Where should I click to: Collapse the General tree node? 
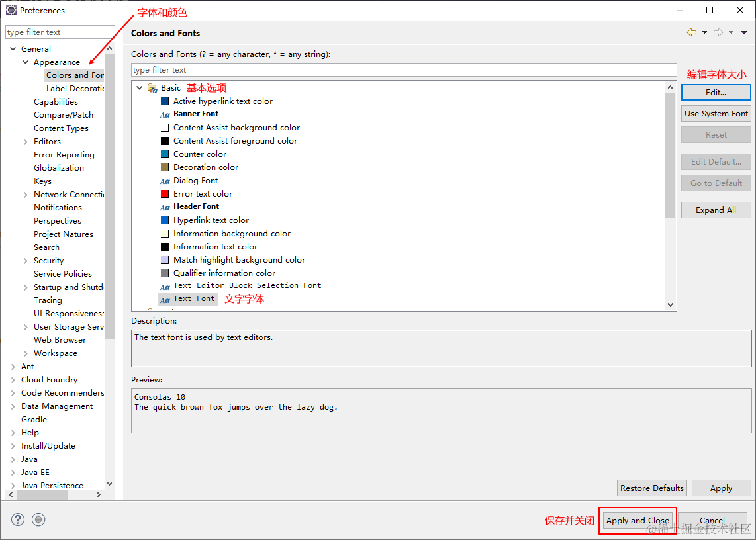[13, 49]
